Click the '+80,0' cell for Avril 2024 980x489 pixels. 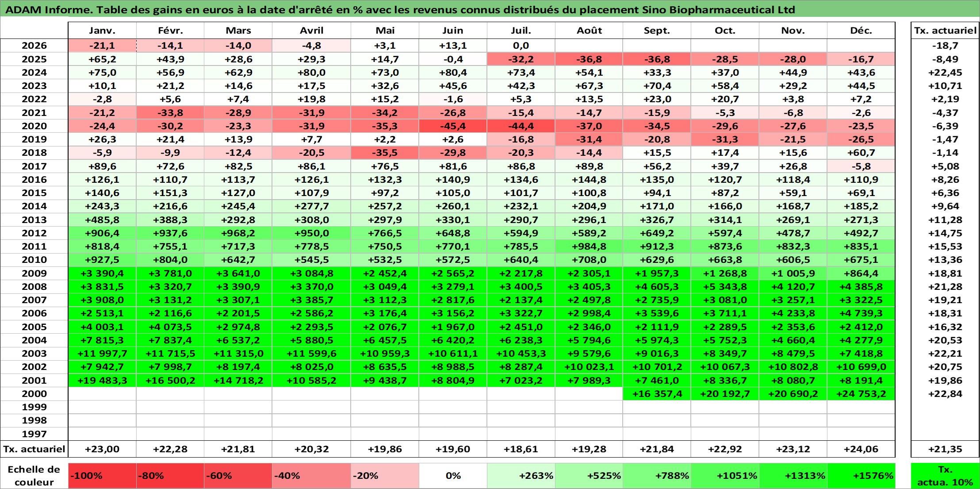311,73
